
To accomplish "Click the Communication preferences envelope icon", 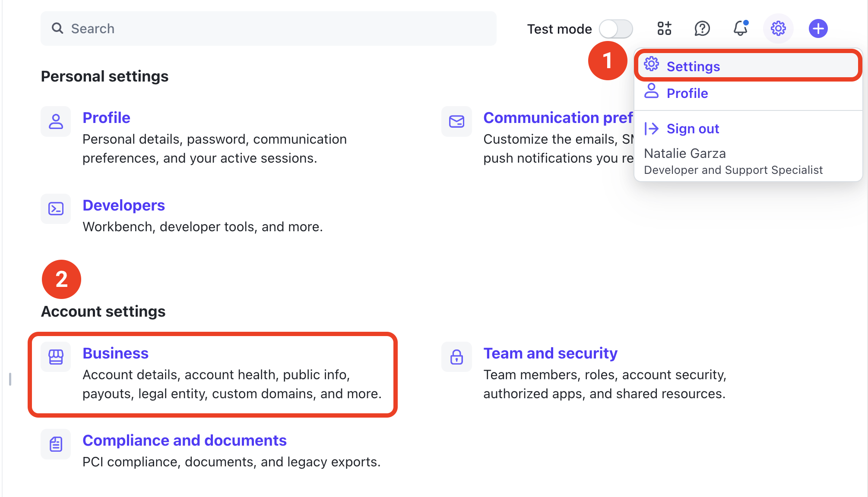I will [x=456, y=121].
